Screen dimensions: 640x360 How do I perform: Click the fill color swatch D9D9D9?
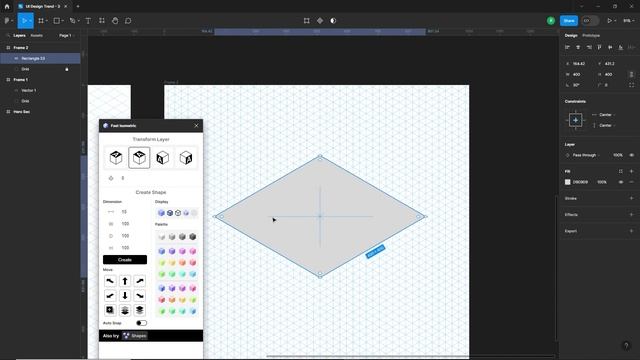coord(567,182)
